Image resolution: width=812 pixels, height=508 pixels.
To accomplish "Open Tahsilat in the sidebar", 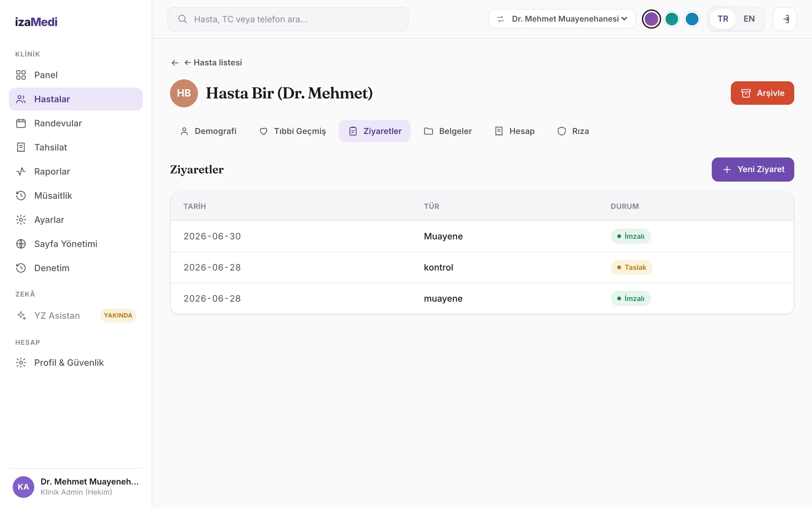I will 76,148.
